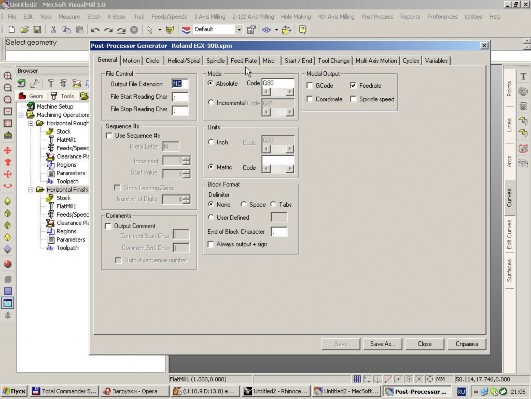
Task: Switch to the Start / End tab
Action: 298,61
